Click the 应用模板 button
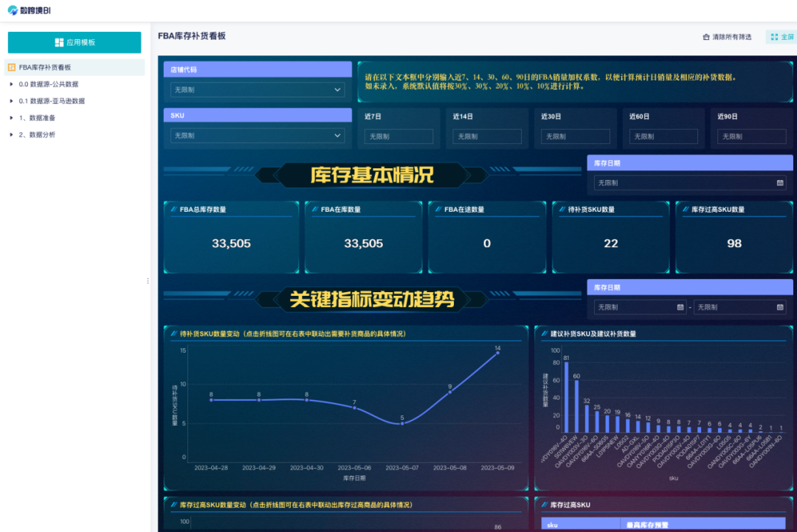797x532 pixels. pyautogui.click(x=75, y=42)
